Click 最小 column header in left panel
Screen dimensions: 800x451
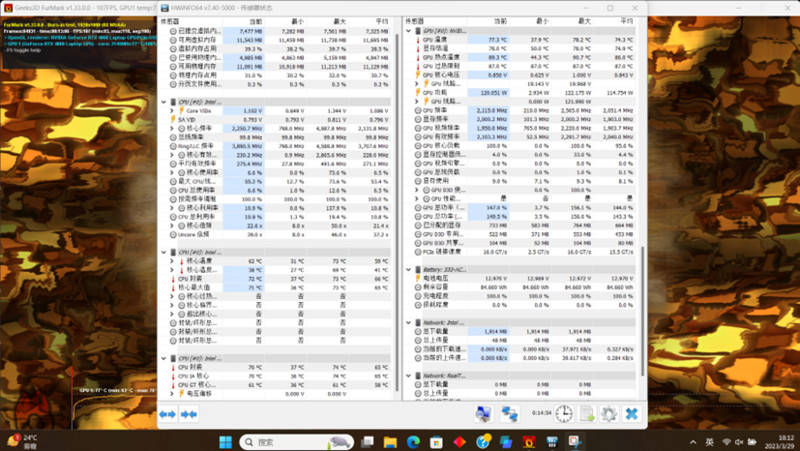pyautogui.click(x=297, y=21)
